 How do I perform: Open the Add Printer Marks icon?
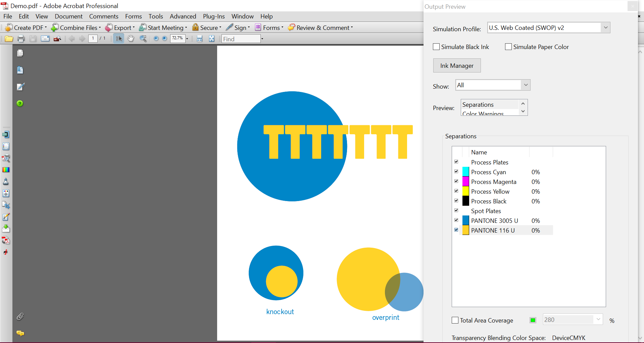tap(6, 194)
